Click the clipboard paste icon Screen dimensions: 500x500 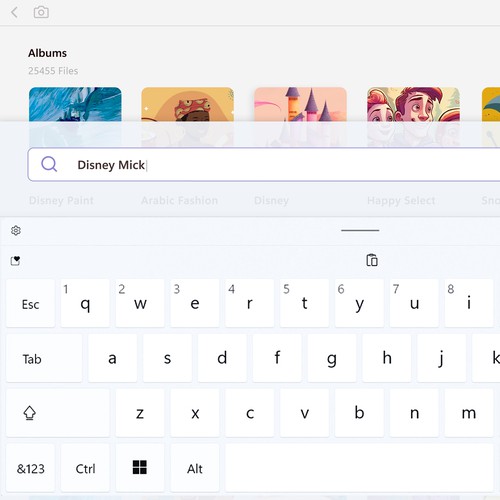(x=372, y=260)
